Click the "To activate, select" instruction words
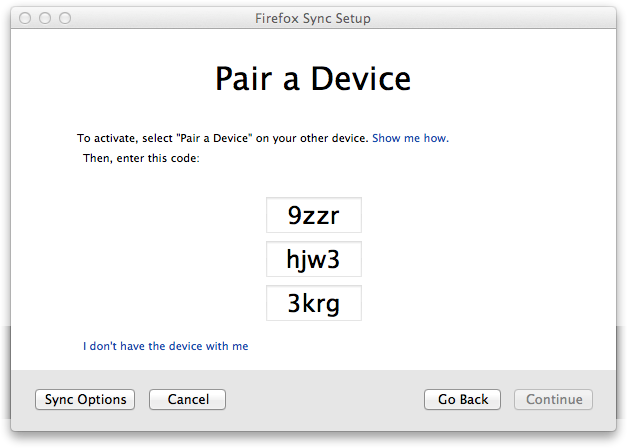This screenshot has width=627, height=448. click(x=125, y=138)
